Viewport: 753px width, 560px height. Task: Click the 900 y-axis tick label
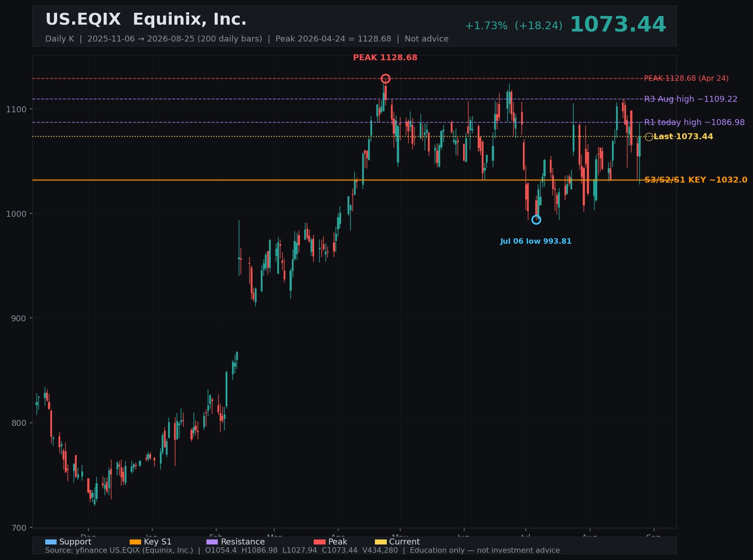(19, 318)
